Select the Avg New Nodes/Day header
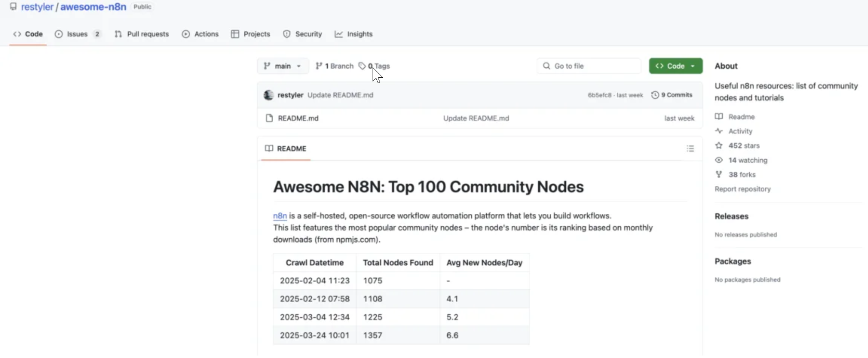 (x=485, y=263)
